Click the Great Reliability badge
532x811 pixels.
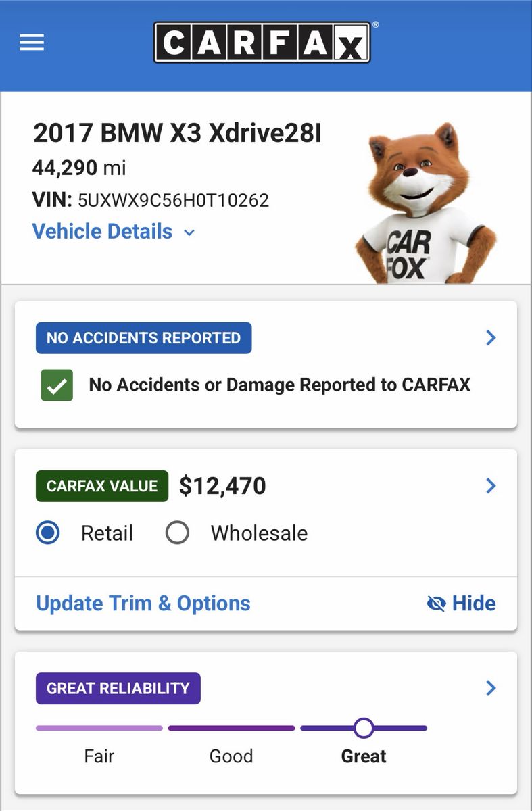tap(118, 688)
